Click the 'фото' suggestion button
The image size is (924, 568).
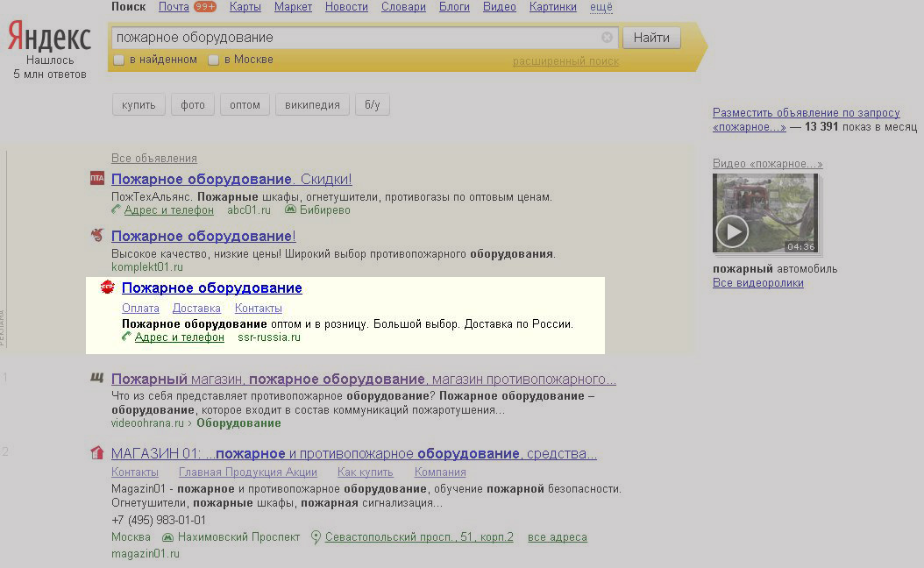coord(193,105)
